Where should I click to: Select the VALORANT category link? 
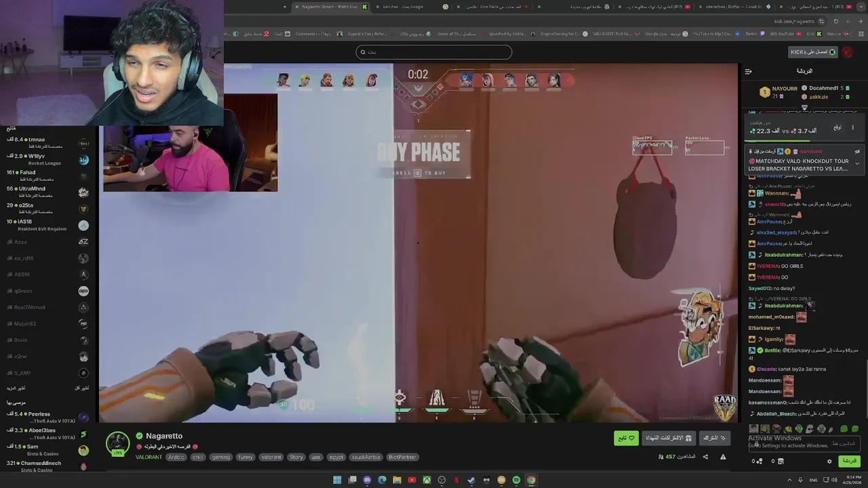pos(149,457)
